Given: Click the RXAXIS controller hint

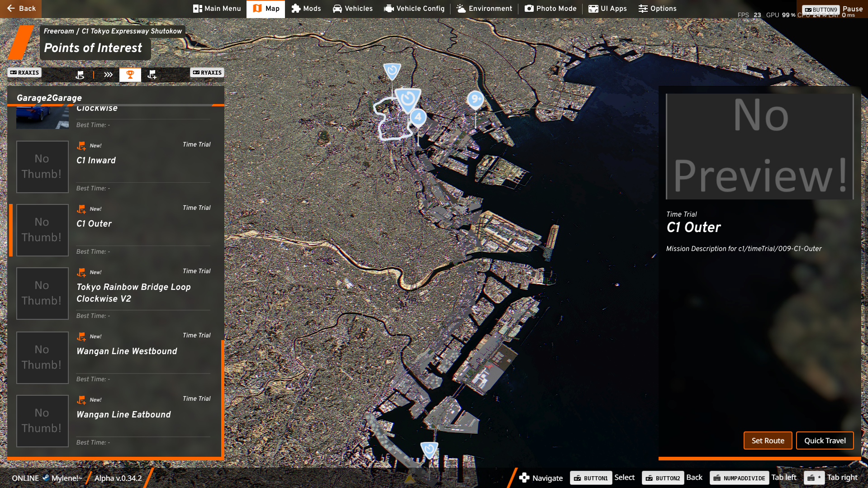Looking at the screenshot, I should (24, 72).
